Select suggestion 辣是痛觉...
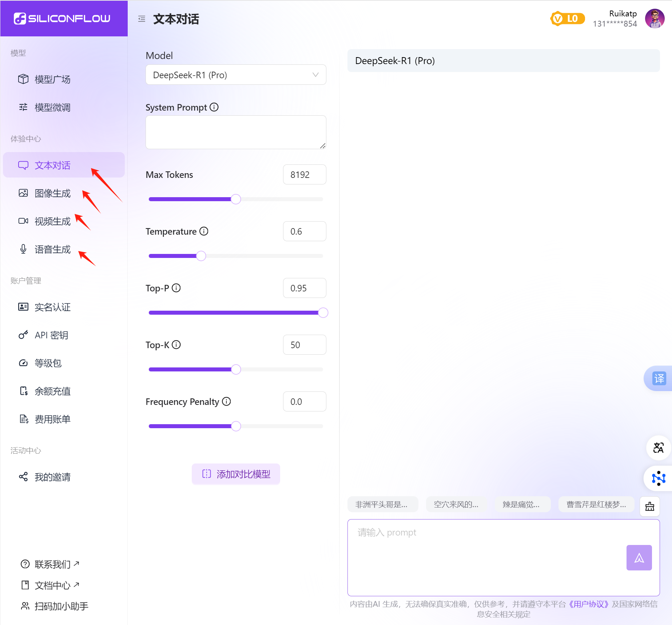Image resolution: width=672 pixels, height=625 pixels. click(x=522, y=504)
